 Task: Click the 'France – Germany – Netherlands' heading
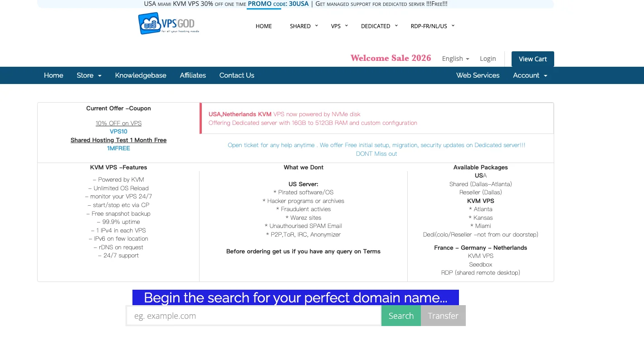(481, 248)
